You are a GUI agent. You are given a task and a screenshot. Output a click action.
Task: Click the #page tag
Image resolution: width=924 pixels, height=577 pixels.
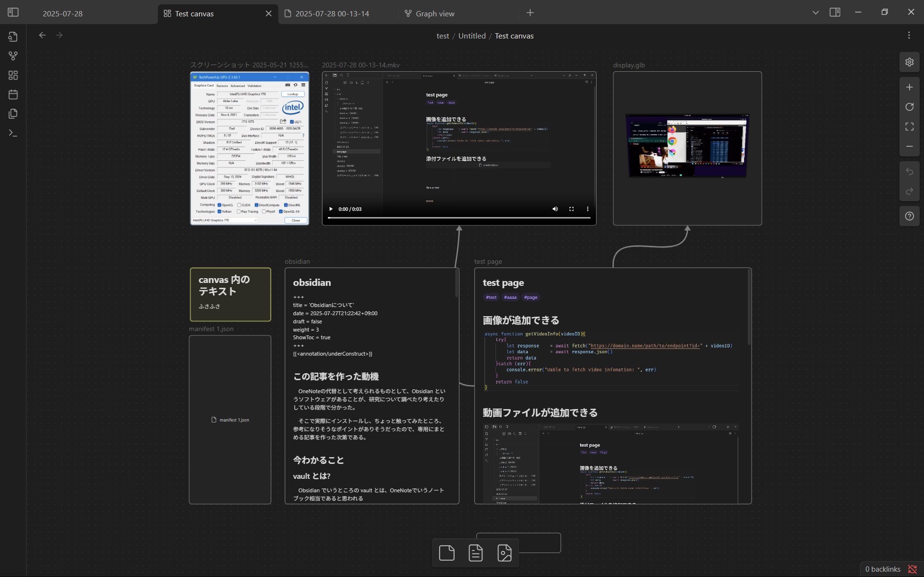[531, 297]
